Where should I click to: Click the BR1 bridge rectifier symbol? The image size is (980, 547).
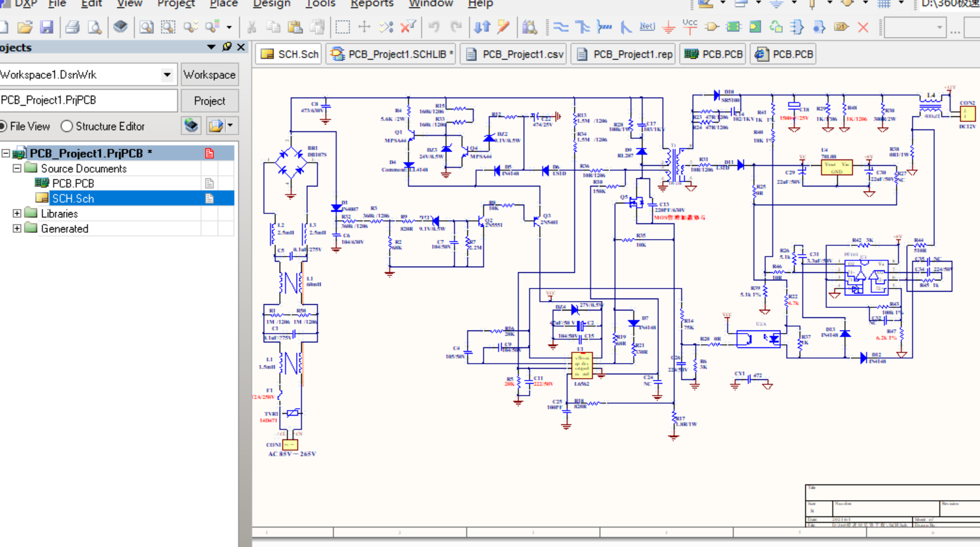[x=291, y=163]
